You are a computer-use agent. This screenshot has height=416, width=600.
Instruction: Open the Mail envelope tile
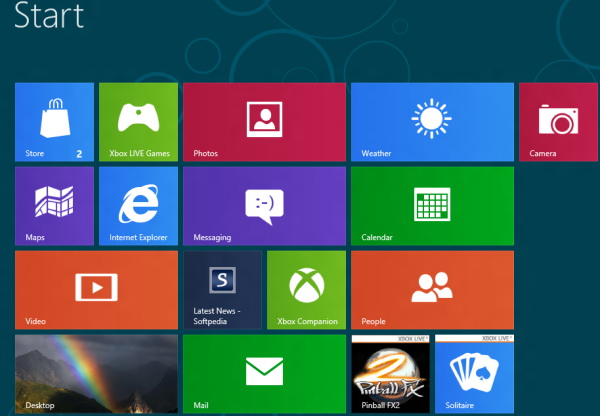pos(264,373)
